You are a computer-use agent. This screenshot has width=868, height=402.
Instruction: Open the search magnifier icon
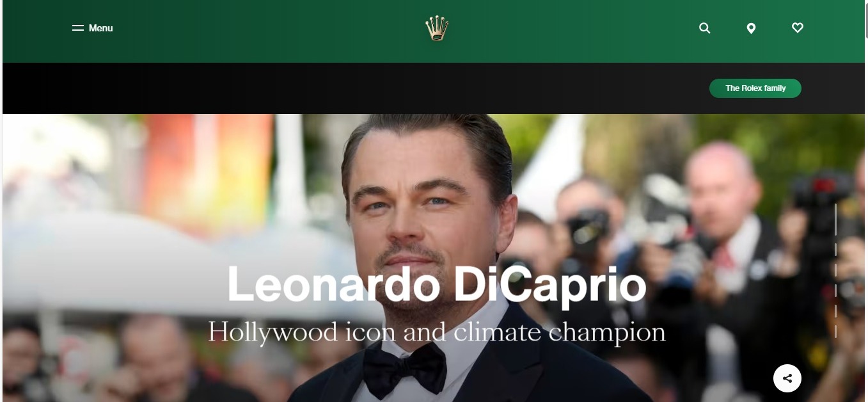tap(704, 28)
